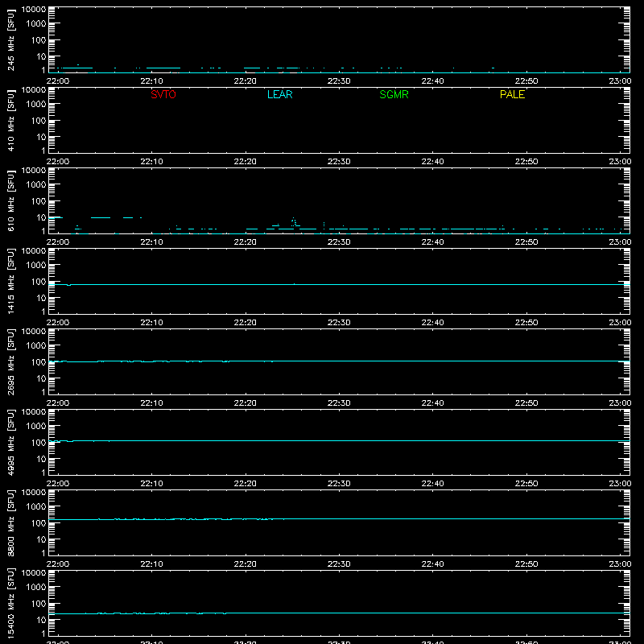Select the 15400 MHz [SFU] axis title
Screen dimensions: 644x644
tap(10, 603)
